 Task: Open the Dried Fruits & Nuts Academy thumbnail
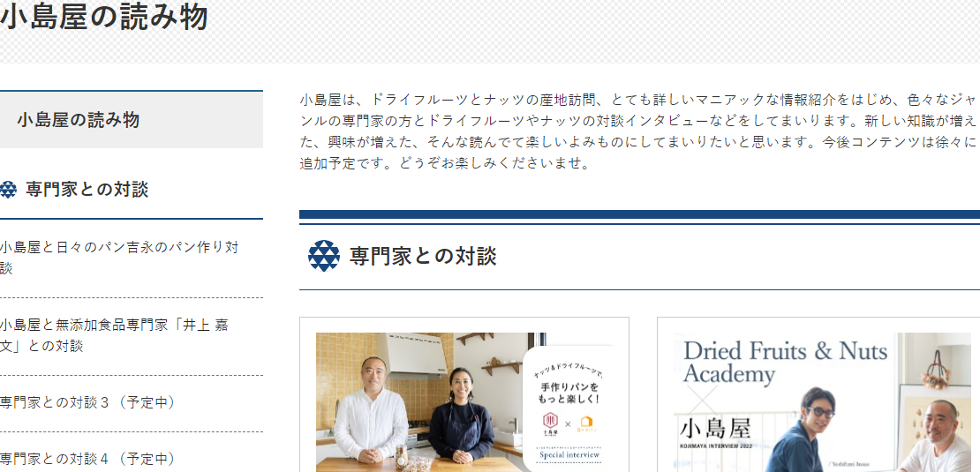coord(822,402)
